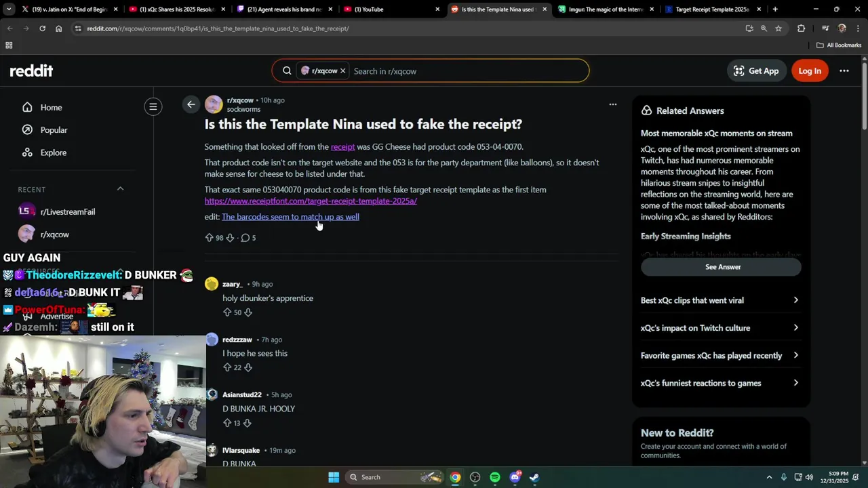
Task: Downvote redzzzaw's comment
Action: tap(248, 367)
